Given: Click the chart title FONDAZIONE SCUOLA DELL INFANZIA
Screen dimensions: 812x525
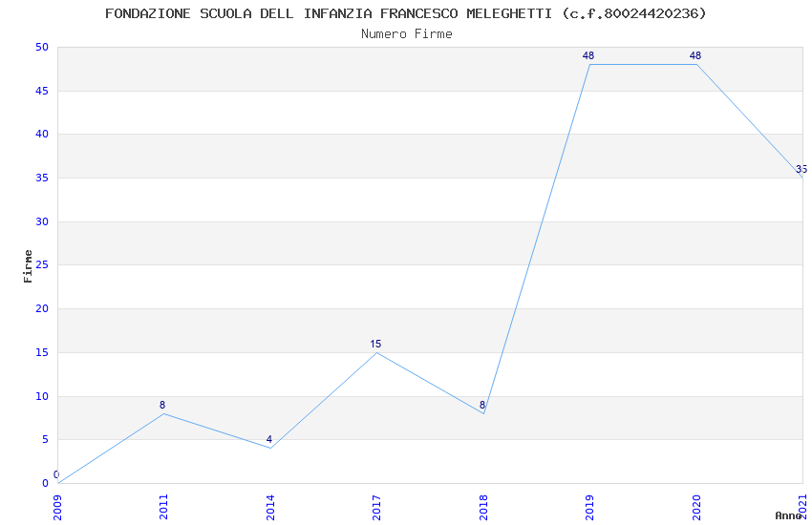Looking at the screenshot, I should (x=406, y=13).
